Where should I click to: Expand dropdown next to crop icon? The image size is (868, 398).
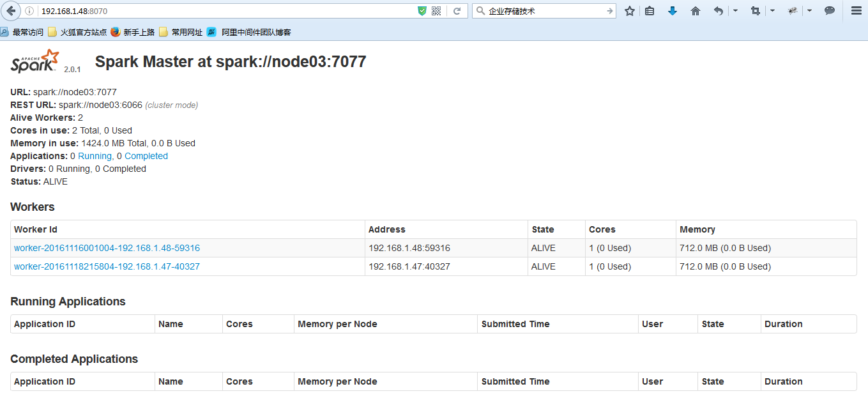click(772, 11)
